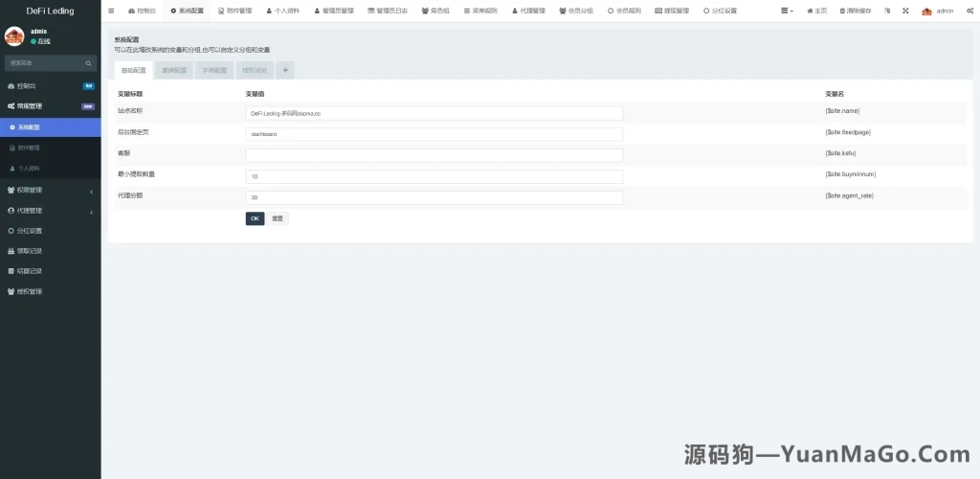Switch to 管理员管理 top tab
Image resolution: width=980 pixels, height=479 pixels.
coord(334,11)
